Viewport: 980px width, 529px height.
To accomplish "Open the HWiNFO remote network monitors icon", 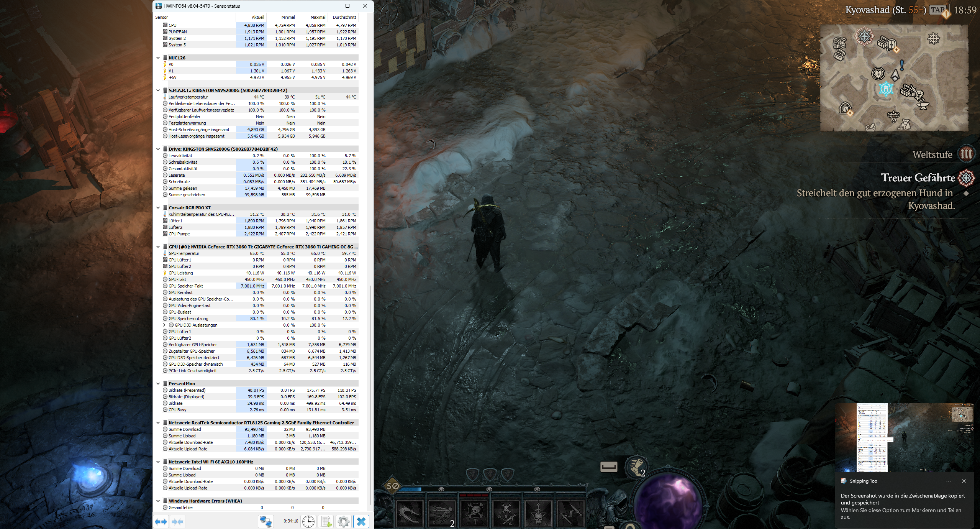I will tap(265, 522).
